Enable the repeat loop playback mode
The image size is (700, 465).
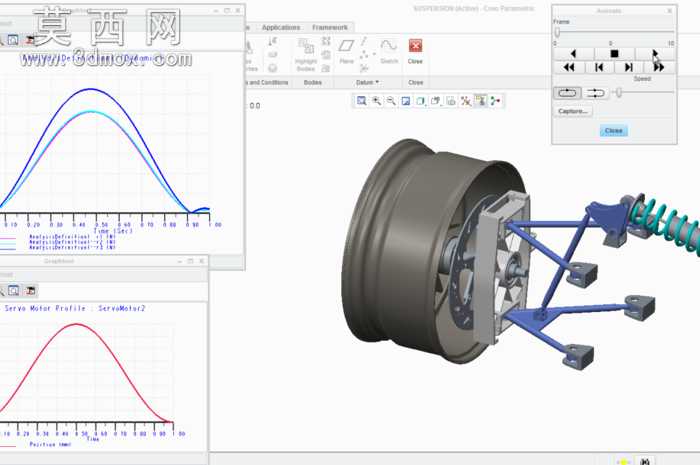click(x=567, y=93)
